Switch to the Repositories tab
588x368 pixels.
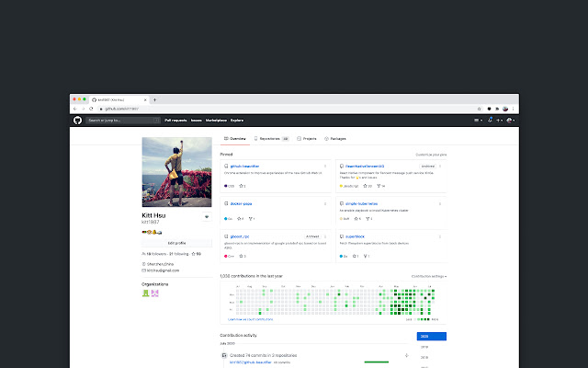click(272, 139)
